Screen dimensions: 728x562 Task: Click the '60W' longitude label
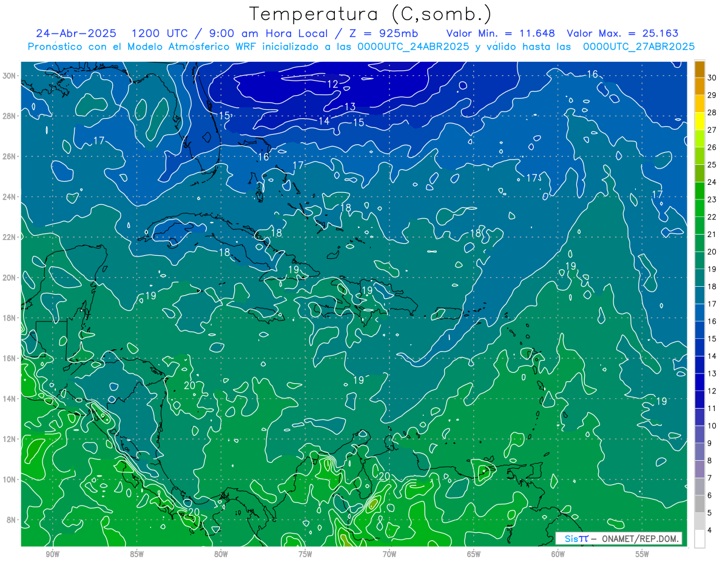pyautogui.click(x=558, y=555)
